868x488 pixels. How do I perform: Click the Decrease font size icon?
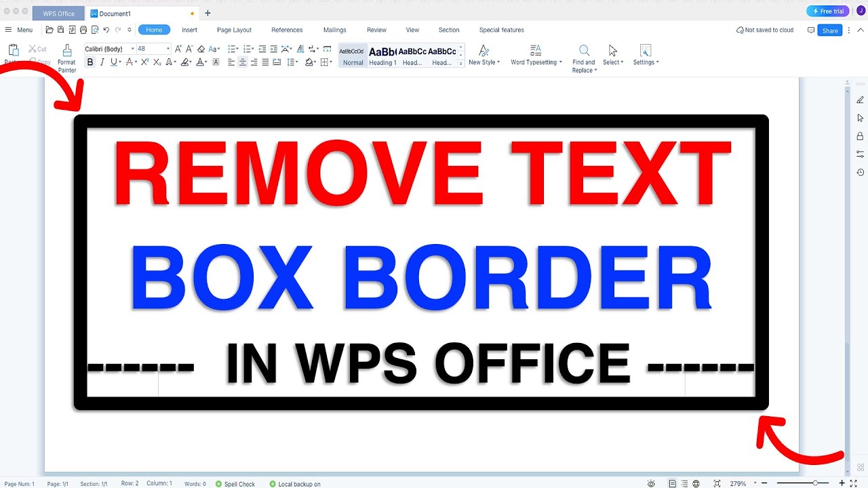(189, 49)
